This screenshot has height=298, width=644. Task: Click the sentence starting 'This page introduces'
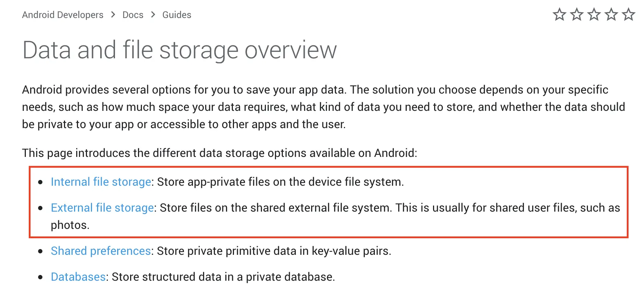coord(220,153)
